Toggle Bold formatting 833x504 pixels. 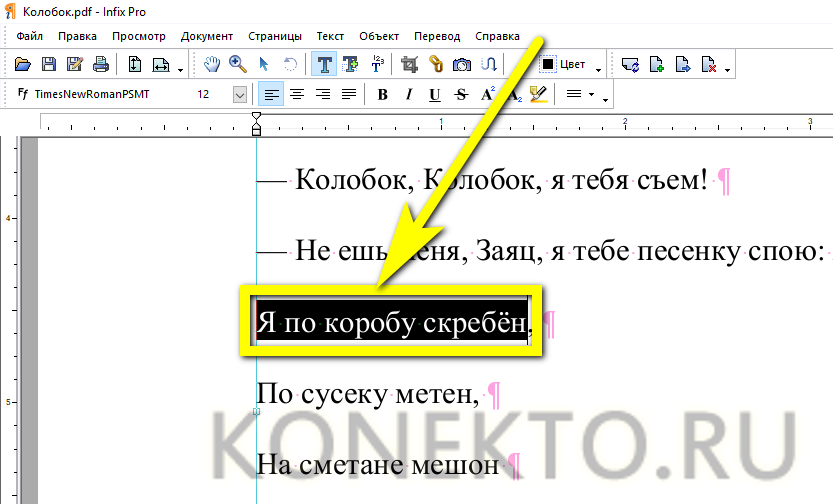click(x=382, y=95)
